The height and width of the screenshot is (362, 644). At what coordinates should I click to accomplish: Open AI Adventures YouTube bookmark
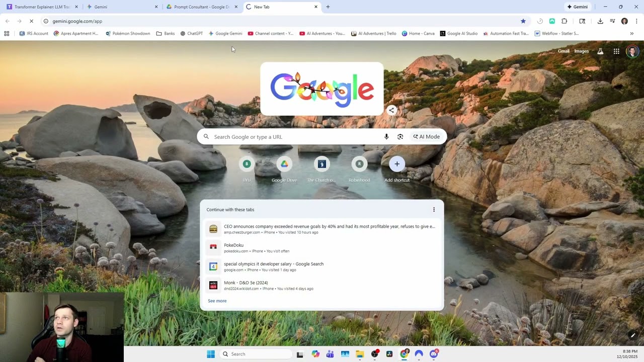point(322,34)
